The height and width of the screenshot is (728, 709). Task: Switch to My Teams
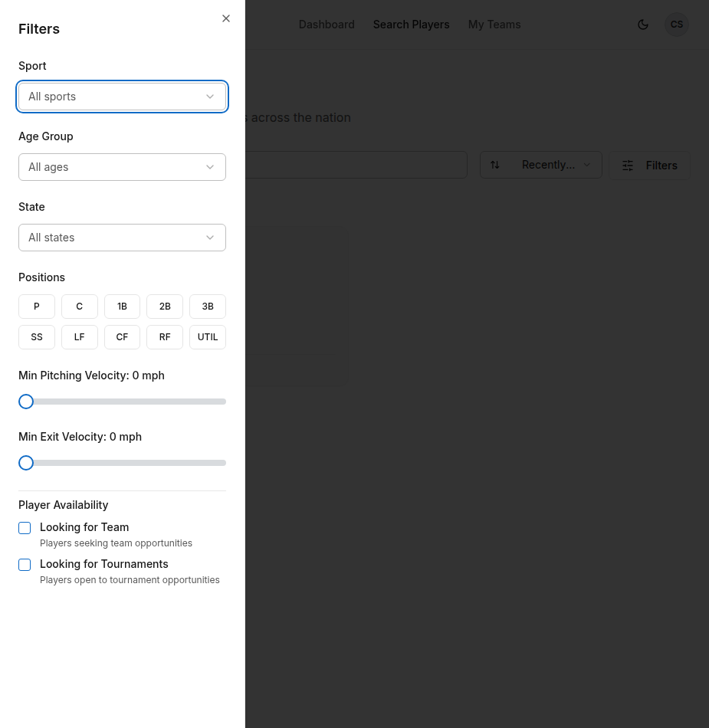click(494, 25)
